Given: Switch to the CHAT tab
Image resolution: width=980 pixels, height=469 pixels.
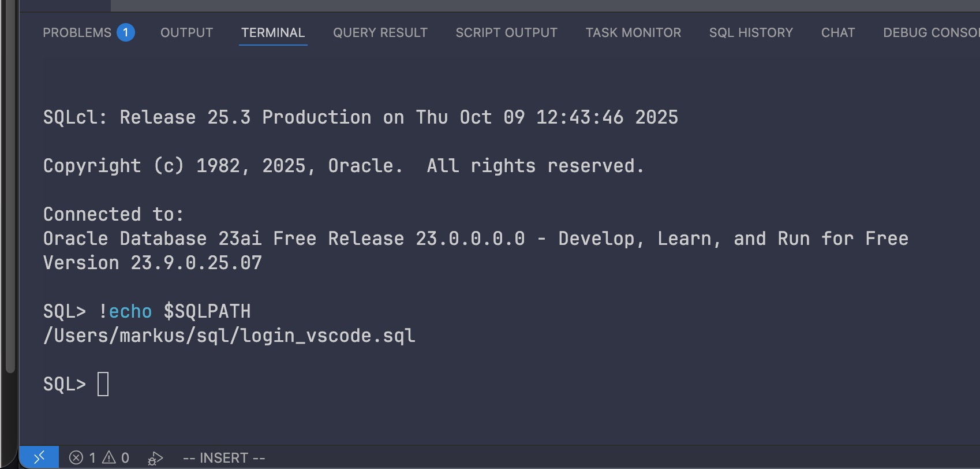Looking at the screenshot, I should [x=838, y=32].
